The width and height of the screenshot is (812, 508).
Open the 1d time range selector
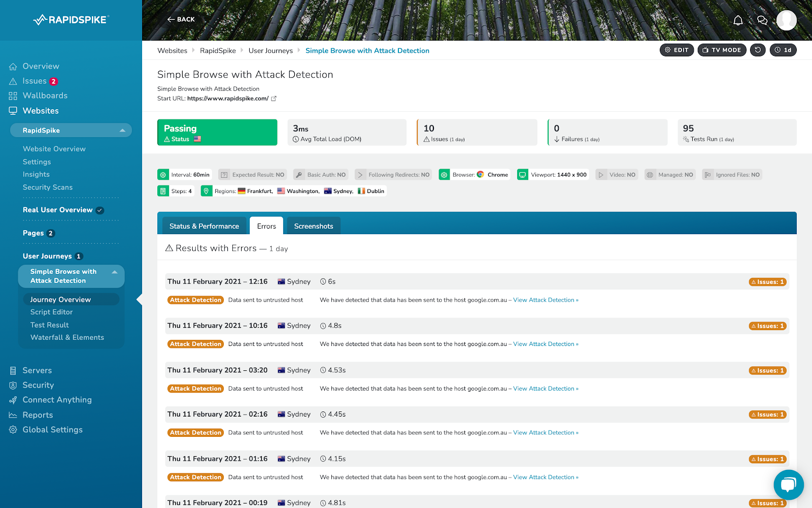pos(783,50)
